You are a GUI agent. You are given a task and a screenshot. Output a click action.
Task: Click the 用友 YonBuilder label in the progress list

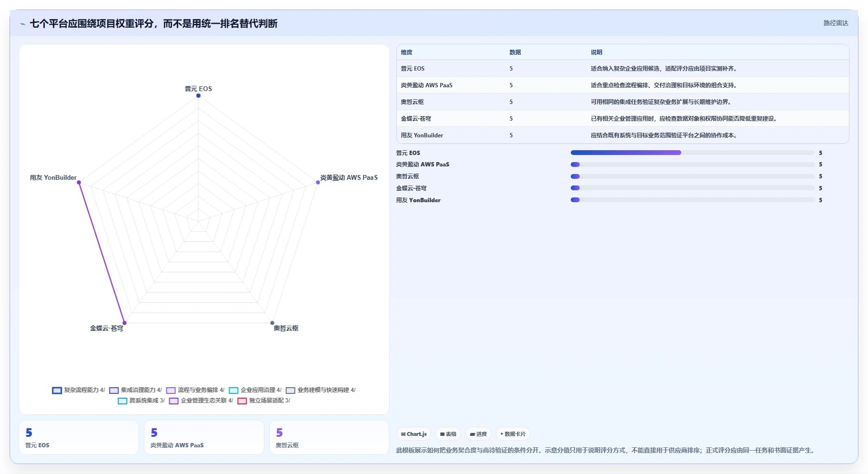click(x=418, y=200)
